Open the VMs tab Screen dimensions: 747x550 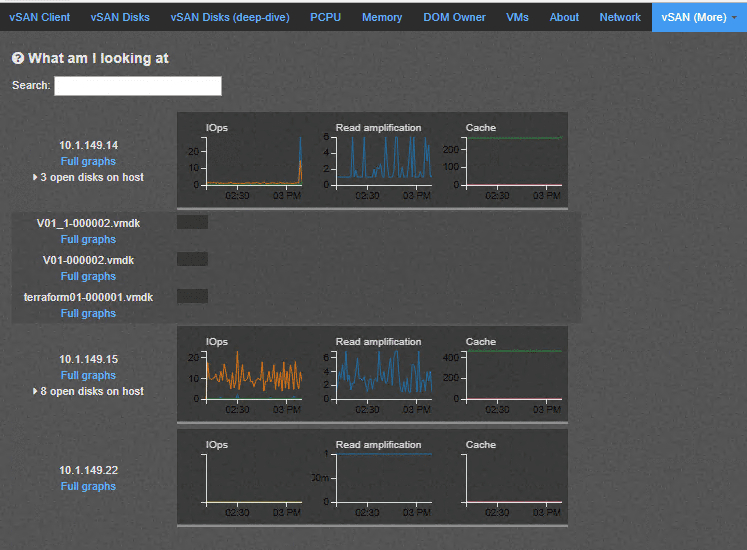point(517,17)
